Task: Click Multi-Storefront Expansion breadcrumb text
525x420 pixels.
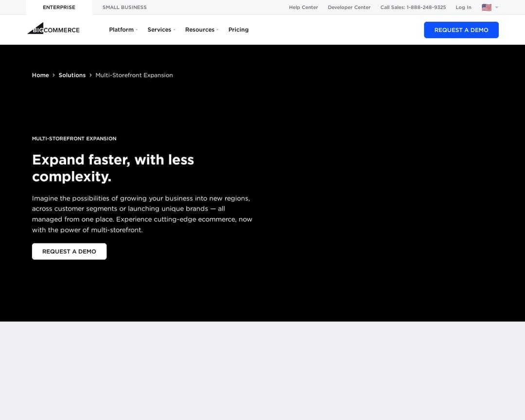Action: 134,75
